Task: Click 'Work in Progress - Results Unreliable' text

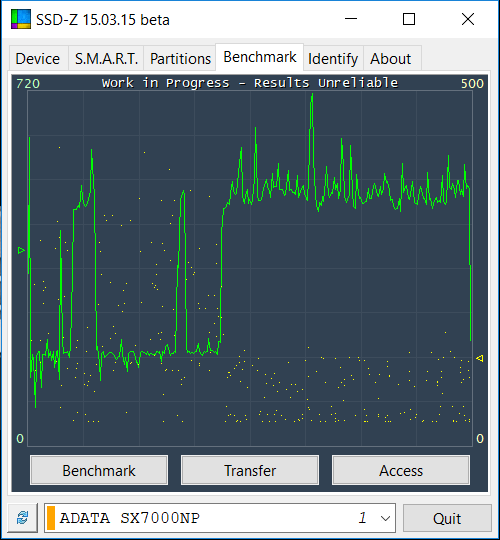Action: 250,83
